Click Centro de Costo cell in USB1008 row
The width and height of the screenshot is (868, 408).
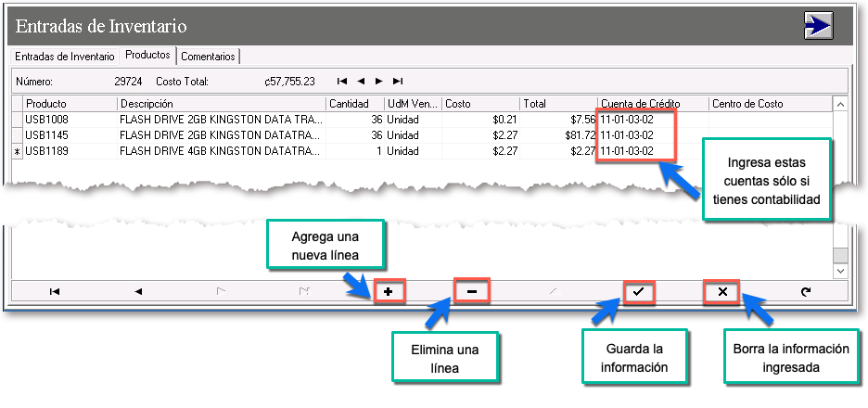click(770, 119)
